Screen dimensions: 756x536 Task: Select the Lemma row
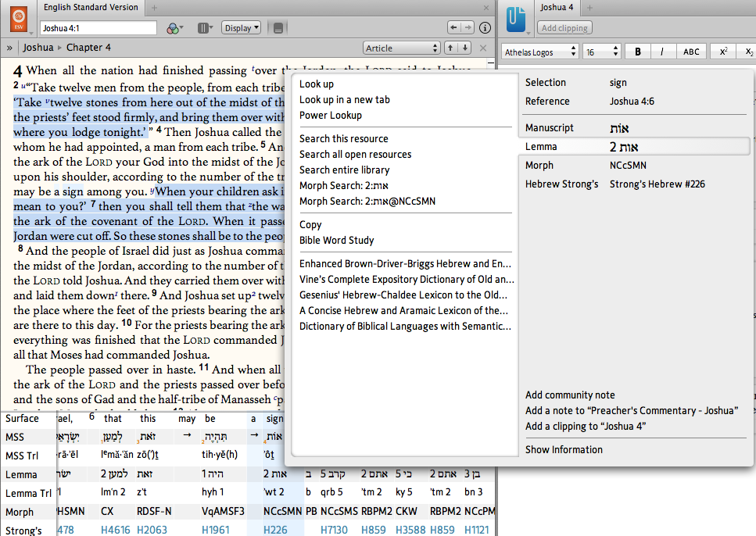635,147
